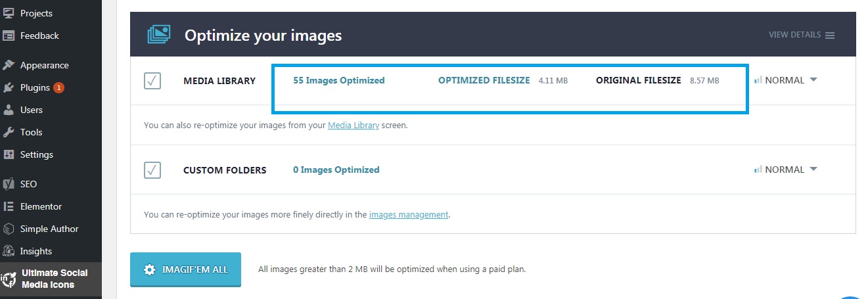868x299 pixels.
Task: Follow the Media Library link
Action: click(354, 125)
